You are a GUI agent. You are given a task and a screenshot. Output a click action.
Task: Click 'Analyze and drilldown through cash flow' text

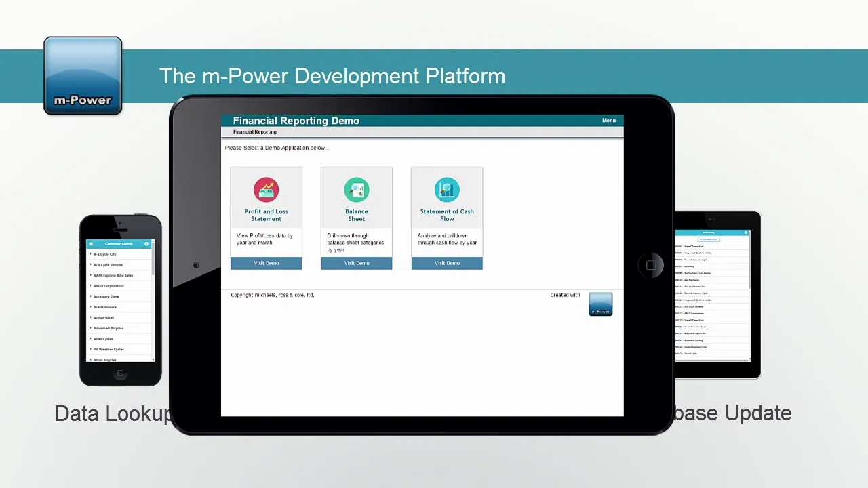(x=447, y=239)
